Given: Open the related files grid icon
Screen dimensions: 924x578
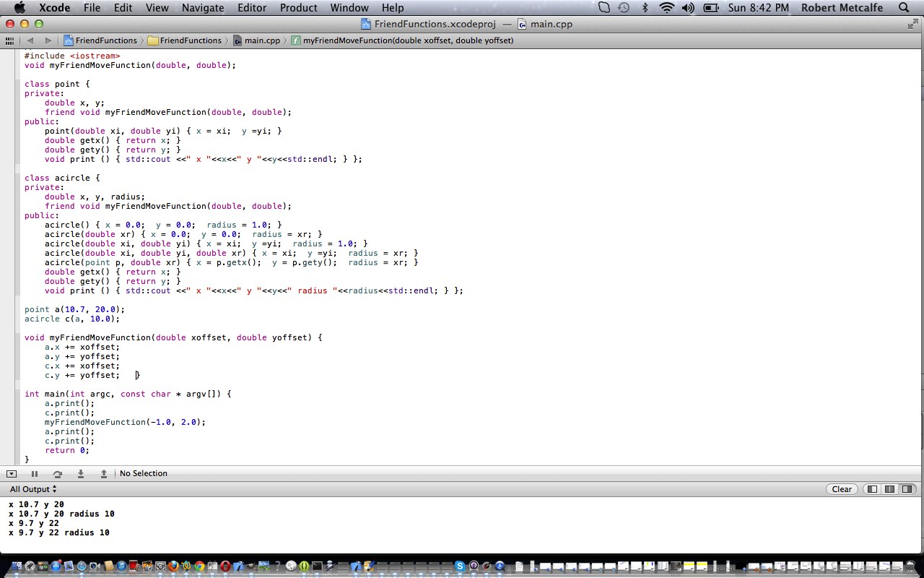Looking at the screenshot, I should point(9,40).
